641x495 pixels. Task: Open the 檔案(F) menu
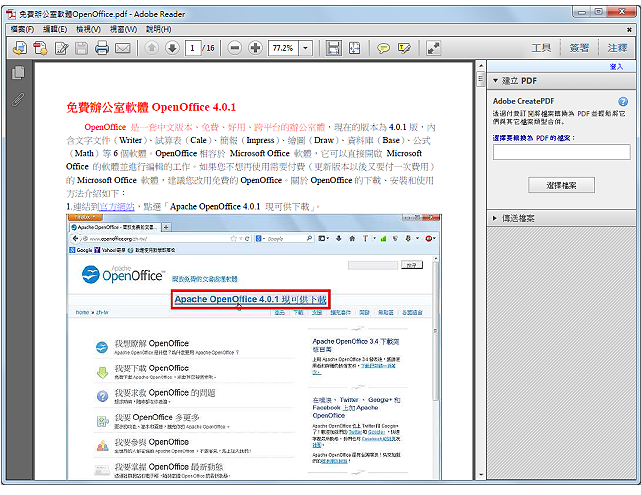[22, 29]
